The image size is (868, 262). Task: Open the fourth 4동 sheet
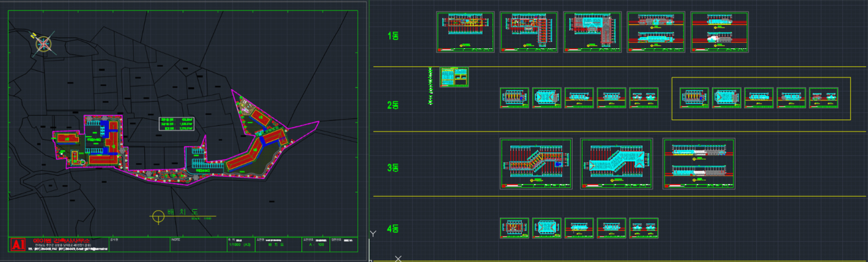click(611, 229)
